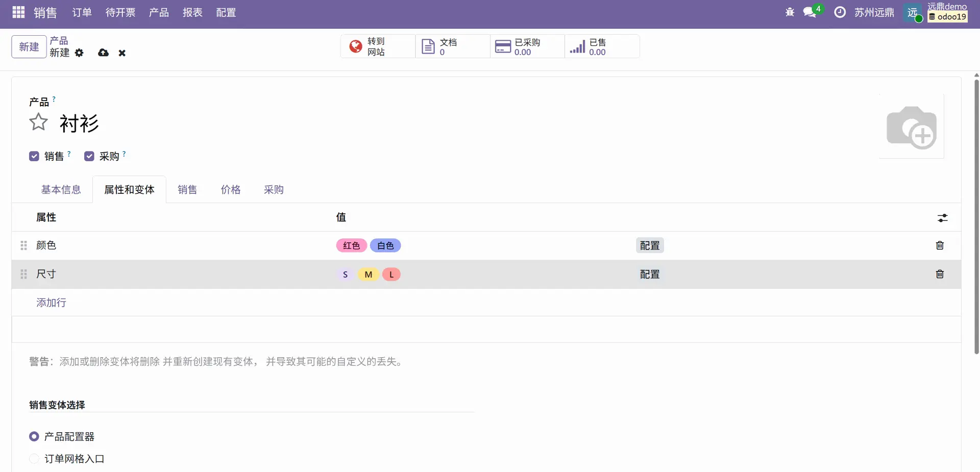Viewport: 980px width, 472px height.
Task: Delete the 颜色 attribute row
Action: (939, 245)
